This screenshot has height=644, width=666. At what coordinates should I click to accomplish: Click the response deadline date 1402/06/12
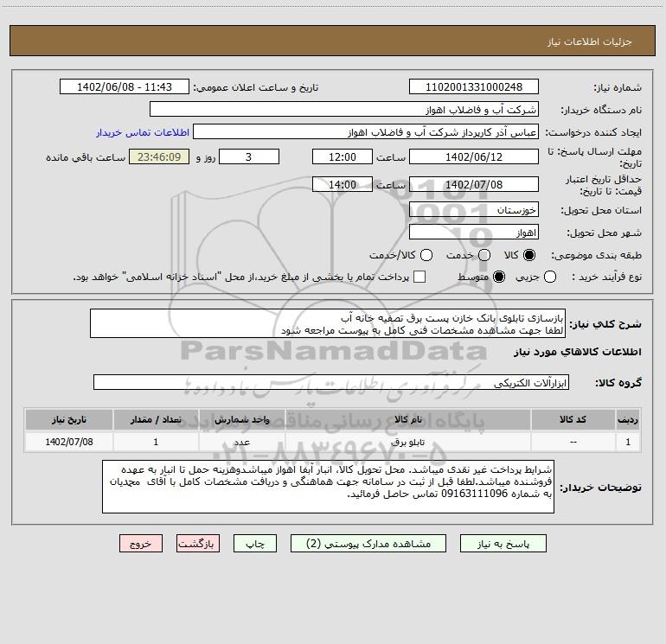474,156
